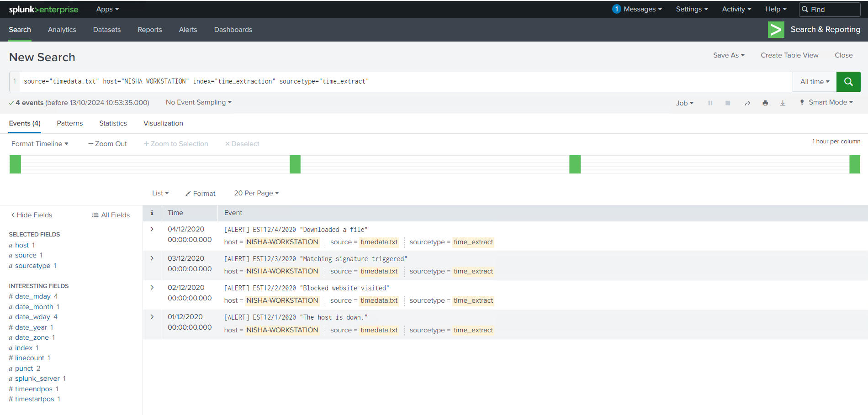Open the 20 Per Page dropdown
This screenshot has width=868, height=415.
coord(256,193)
